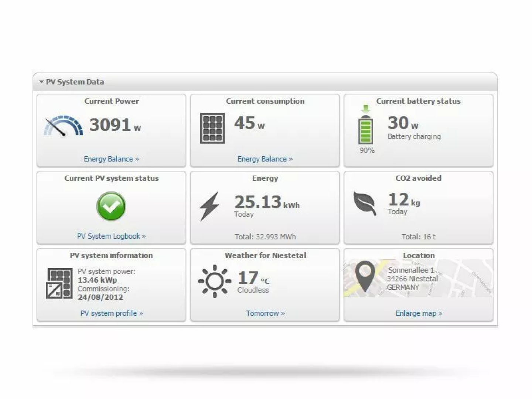Image resolution: width=532 pixels, height=399 pixels.
Task: Click the 17 °C temperature value
Action: point(253,278)
